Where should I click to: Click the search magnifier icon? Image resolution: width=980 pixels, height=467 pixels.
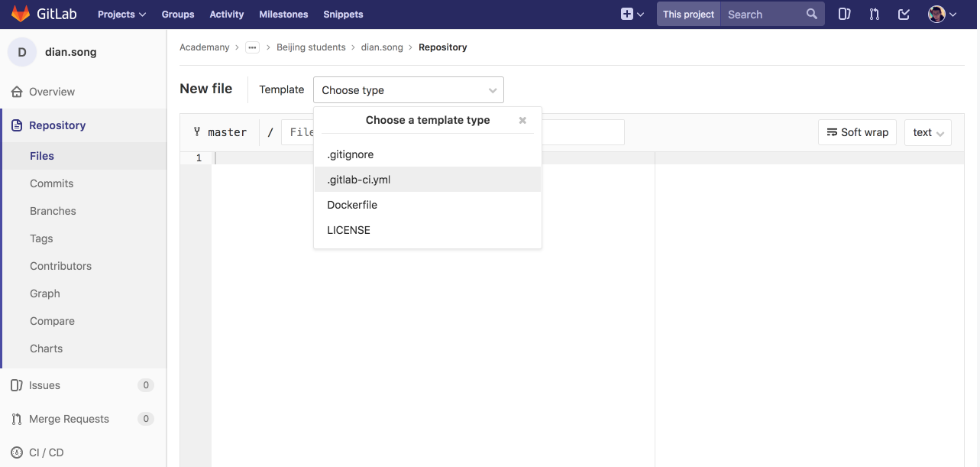(811, 14)
